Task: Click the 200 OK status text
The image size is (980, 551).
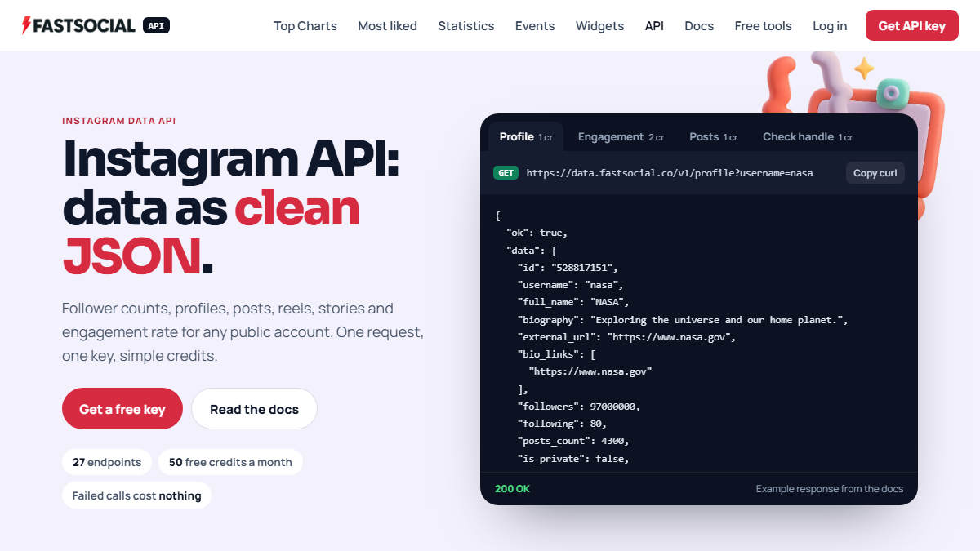Action: 512,489
